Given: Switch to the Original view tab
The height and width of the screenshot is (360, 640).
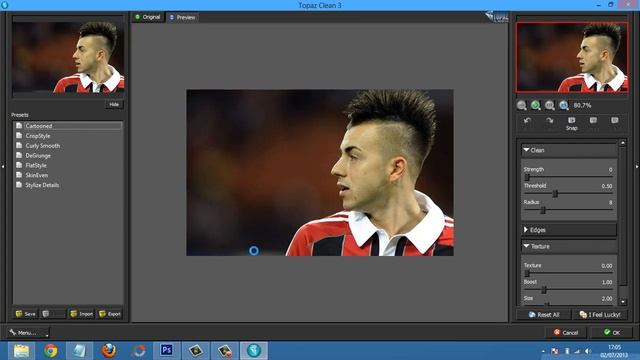Looking at the screenshot, I should click(148, 17).
